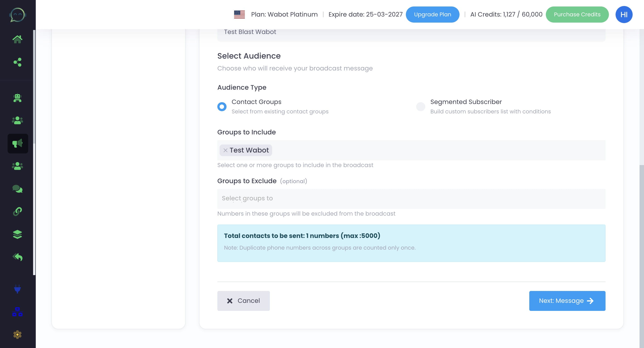Switch to Segmented Subscriber audience type

click(x=420, y=106)
